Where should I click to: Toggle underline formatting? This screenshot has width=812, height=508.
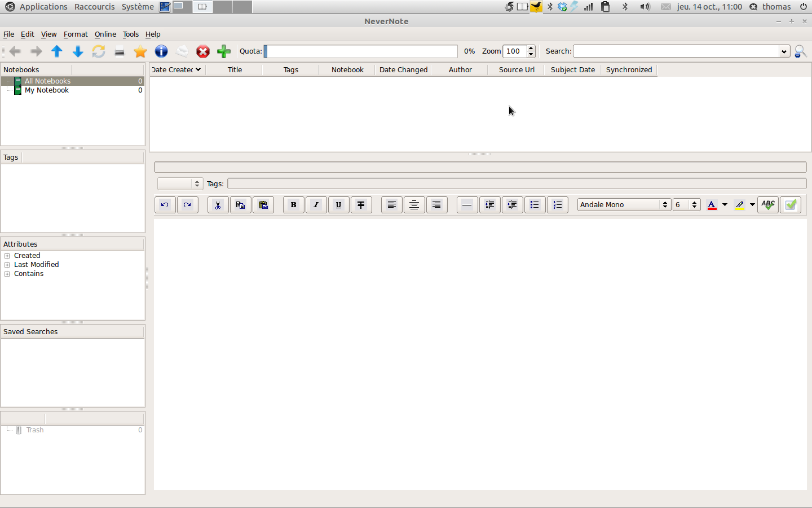(338, 205)
